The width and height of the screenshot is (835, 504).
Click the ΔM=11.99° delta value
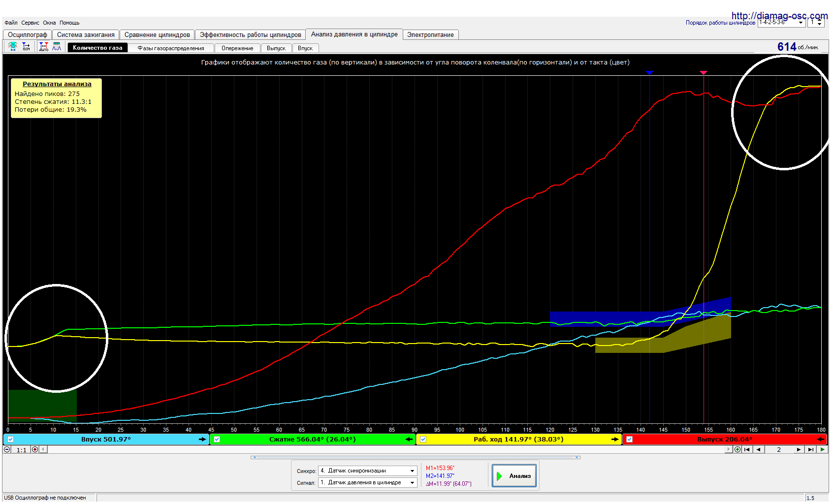click(x=449, y=484)
